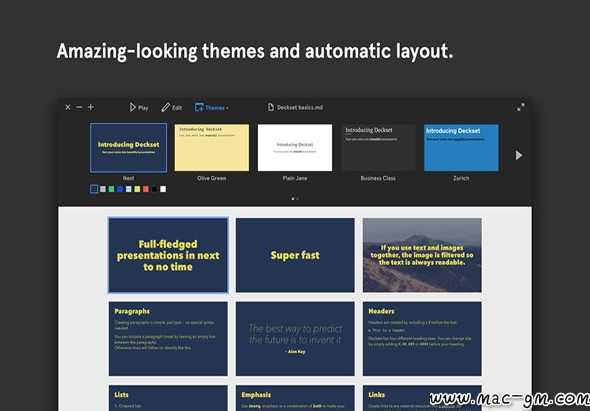Select the black color swatch
This screenshot has width=590, height=411.
click(x=154, y=189)
